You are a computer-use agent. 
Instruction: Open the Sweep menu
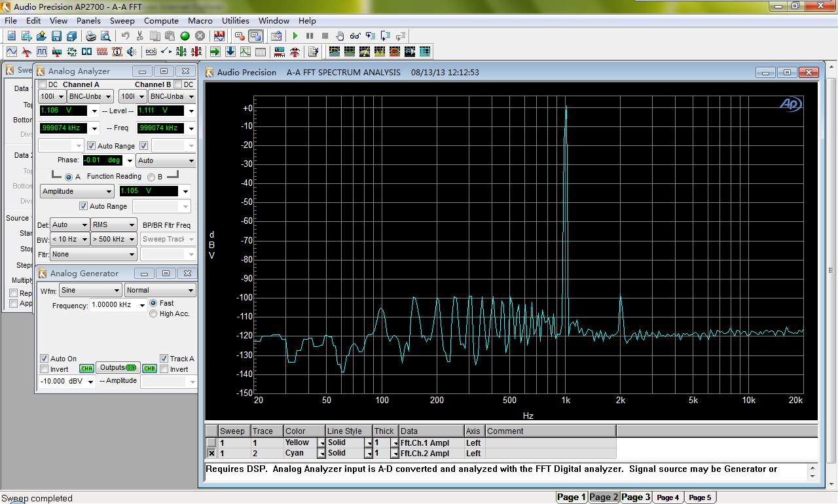click(x=122, y=21)
